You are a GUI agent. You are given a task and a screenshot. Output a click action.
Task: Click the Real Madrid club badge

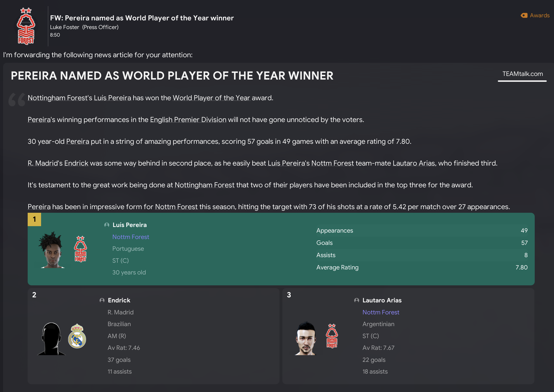(77, 336)
